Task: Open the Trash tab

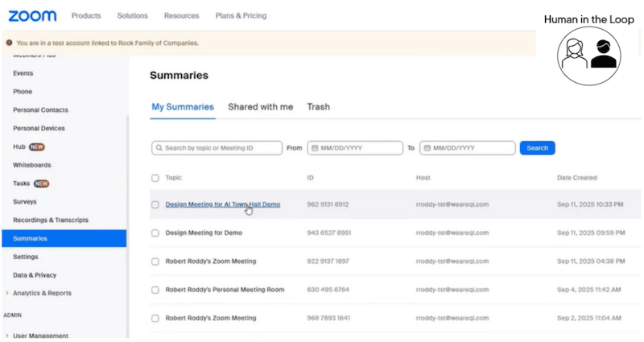Action: [x=319, y=107]
